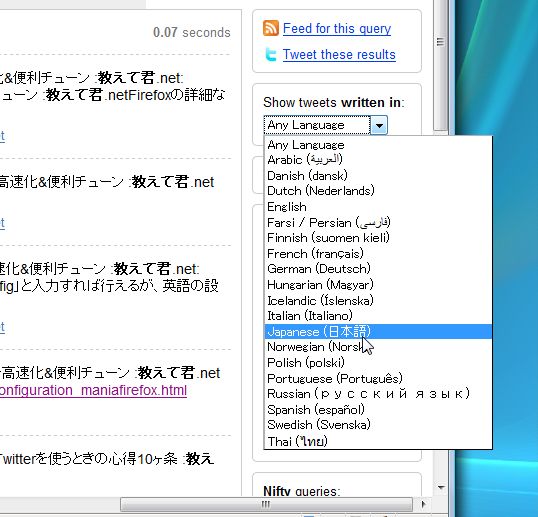
Task: Click the vertical scrollbar thumb
Action: click(441, 65)
